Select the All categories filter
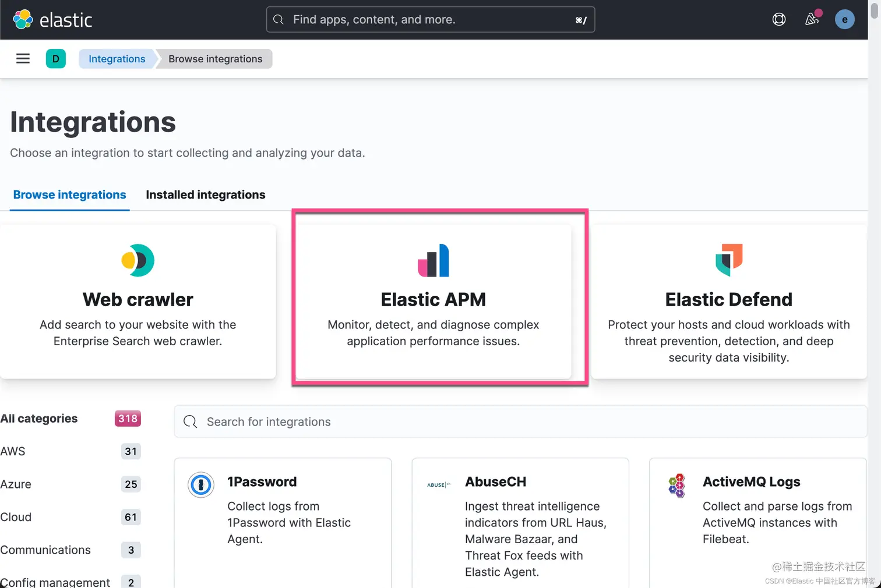Viewport: 881px width, 588px height. (x=39, y=419)
